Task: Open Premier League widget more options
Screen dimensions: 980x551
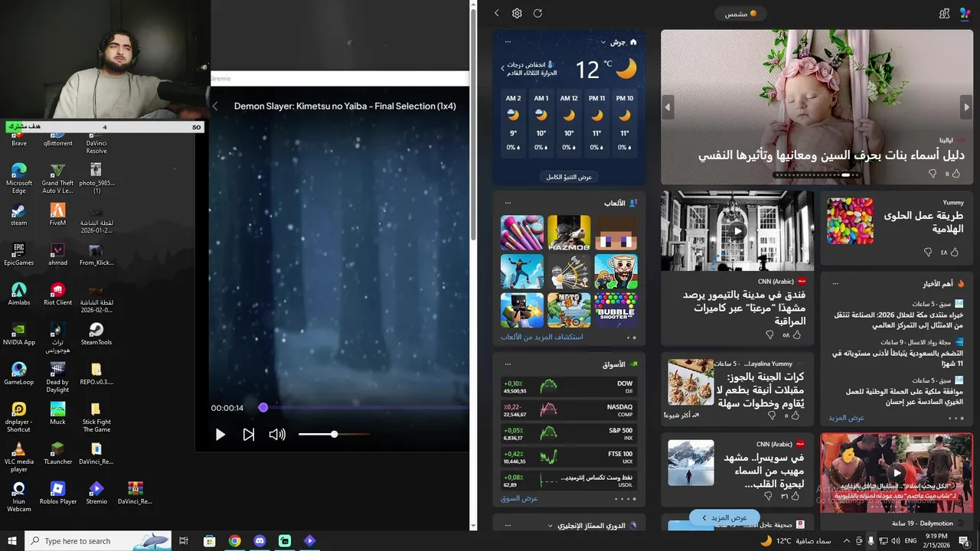Action: click(x=508, y=526)
